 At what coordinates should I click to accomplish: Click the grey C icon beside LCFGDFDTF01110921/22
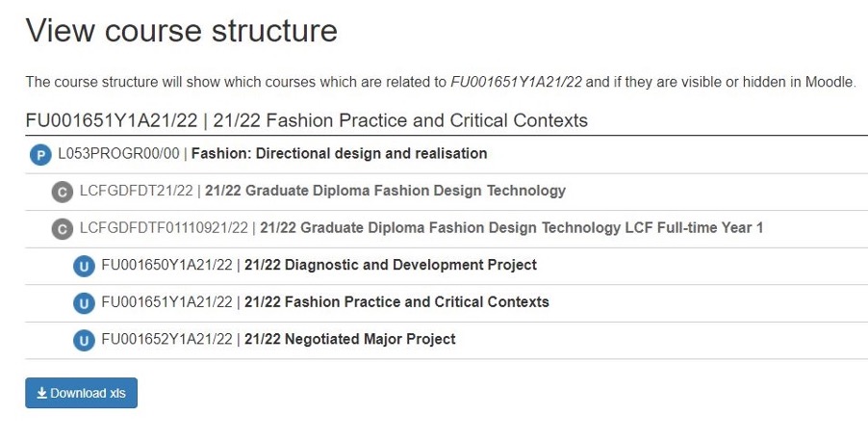(62, 229)
